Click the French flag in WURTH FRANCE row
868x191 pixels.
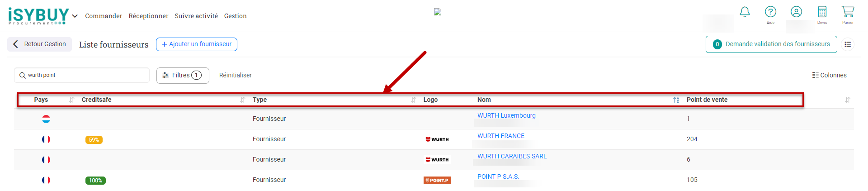coord(46,139)
